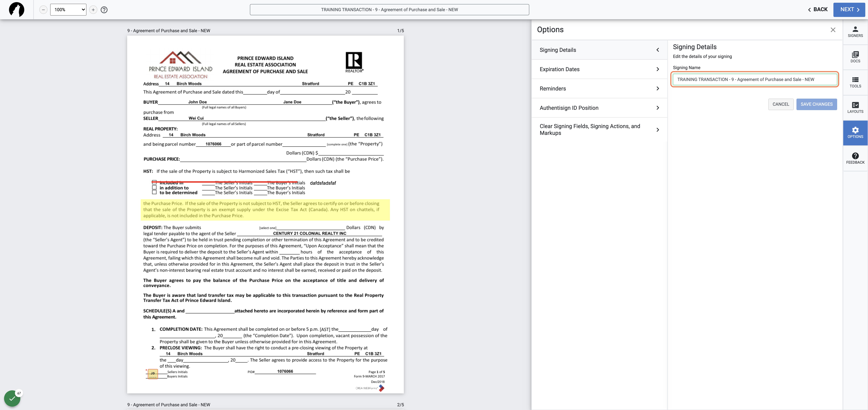Collapse the Signing Details section
Image resolution: width=868 pixels, height=410 pixels.
coord(599,50)
